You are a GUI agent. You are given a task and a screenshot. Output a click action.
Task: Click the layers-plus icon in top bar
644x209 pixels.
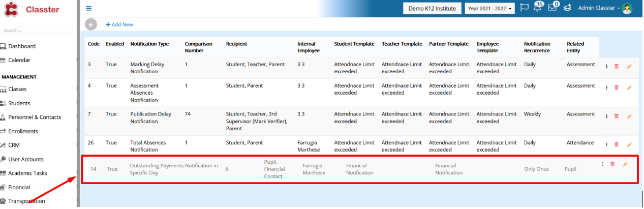[x=567, y=8]
